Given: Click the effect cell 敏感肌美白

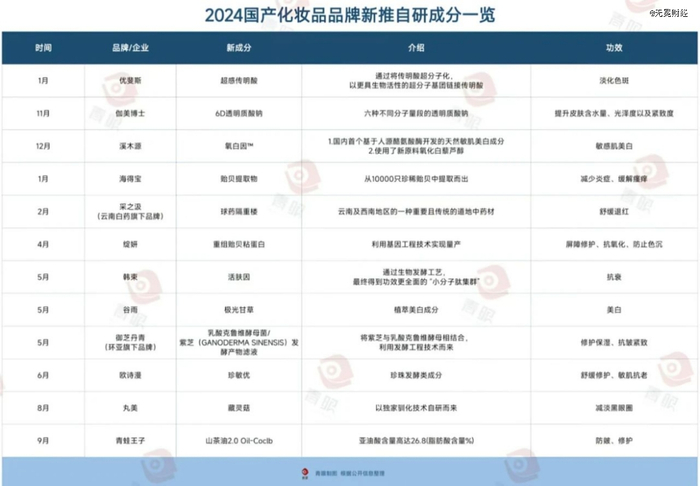Looking at the screenshot, I should tap(614, 146).
